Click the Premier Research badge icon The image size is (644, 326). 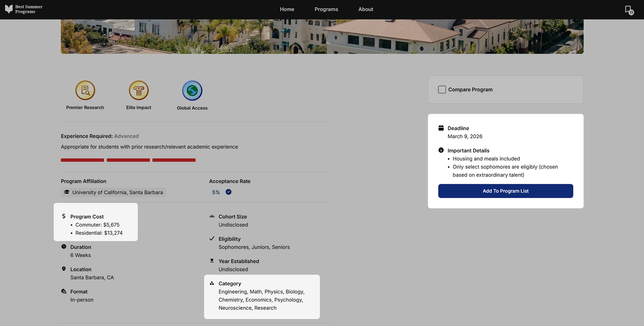pos(85,90)
